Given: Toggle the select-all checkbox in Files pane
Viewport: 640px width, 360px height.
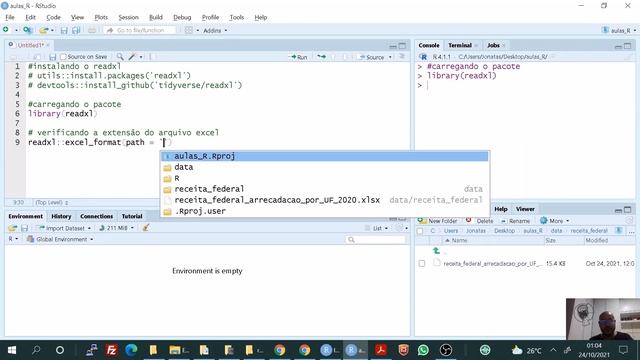Looking at the screenshot, I should (x=420, y=231).
